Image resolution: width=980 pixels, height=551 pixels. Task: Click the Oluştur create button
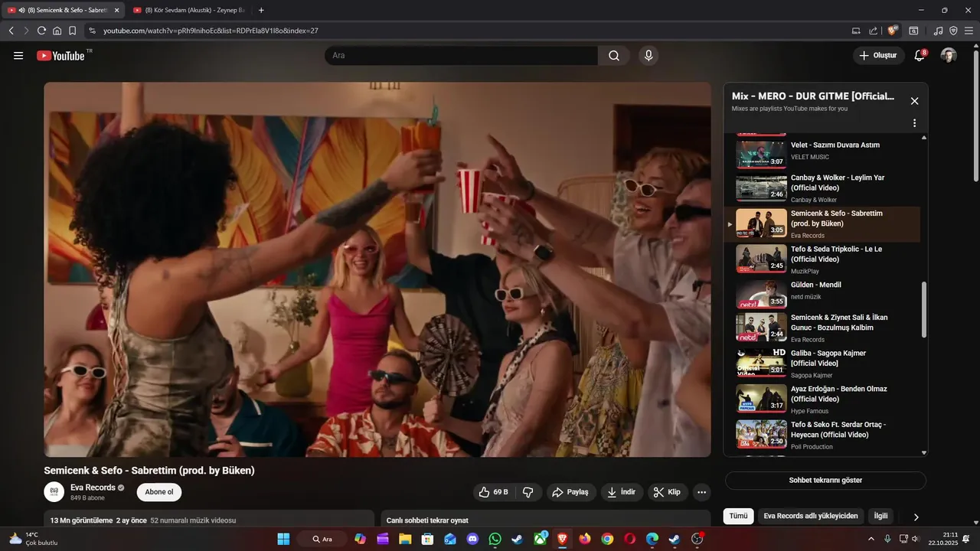click(x=879, y=55)
